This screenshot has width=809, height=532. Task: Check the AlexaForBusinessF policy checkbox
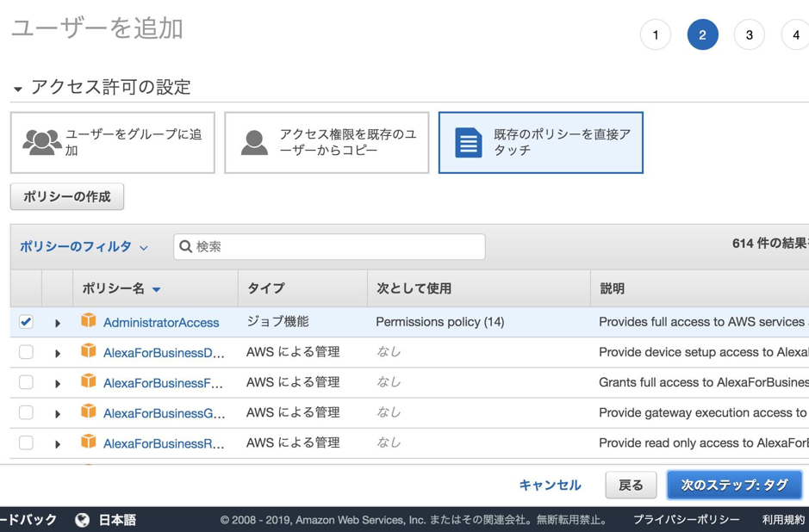click(x=26, y=382)
